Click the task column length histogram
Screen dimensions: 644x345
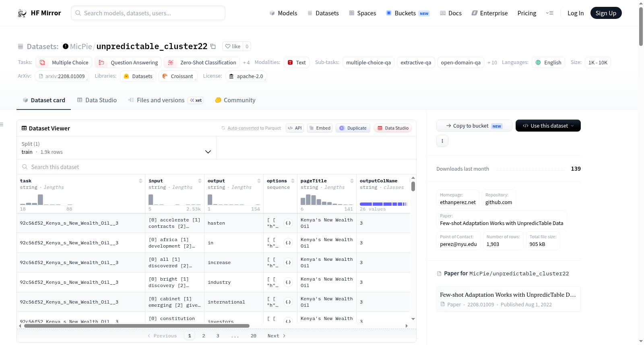pyautogui.click(x=46, y=200)
